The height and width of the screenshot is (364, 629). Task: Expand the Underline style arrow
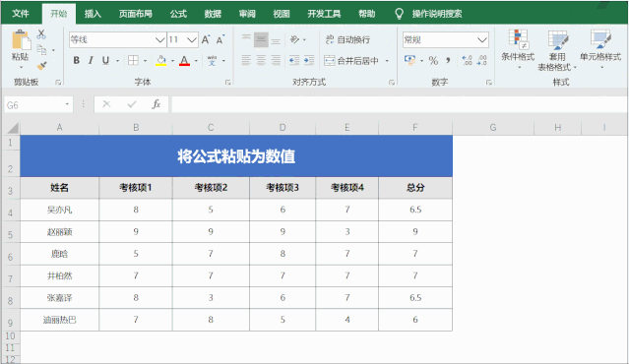117,61
